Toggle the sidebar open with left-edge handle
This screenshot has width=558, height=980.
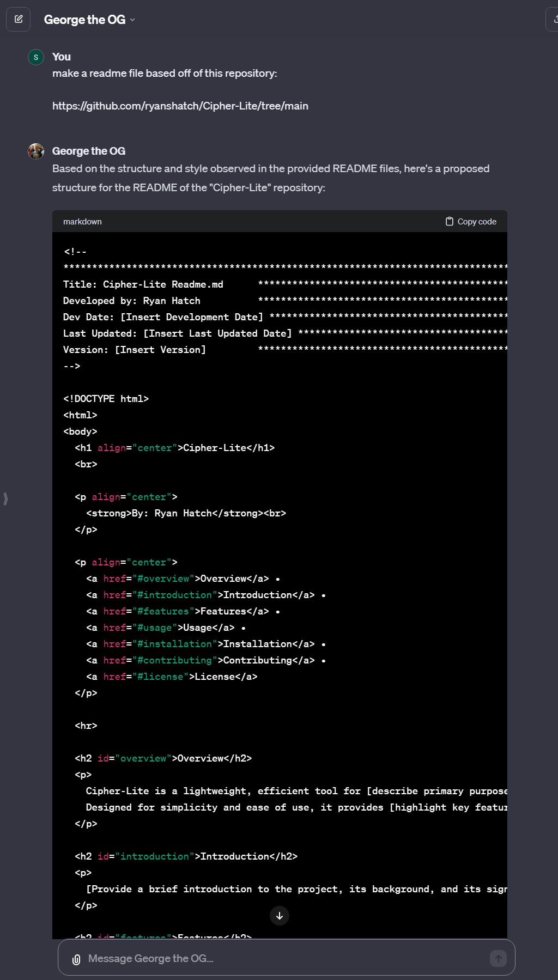pyautogui.click(x=5, y=498)
